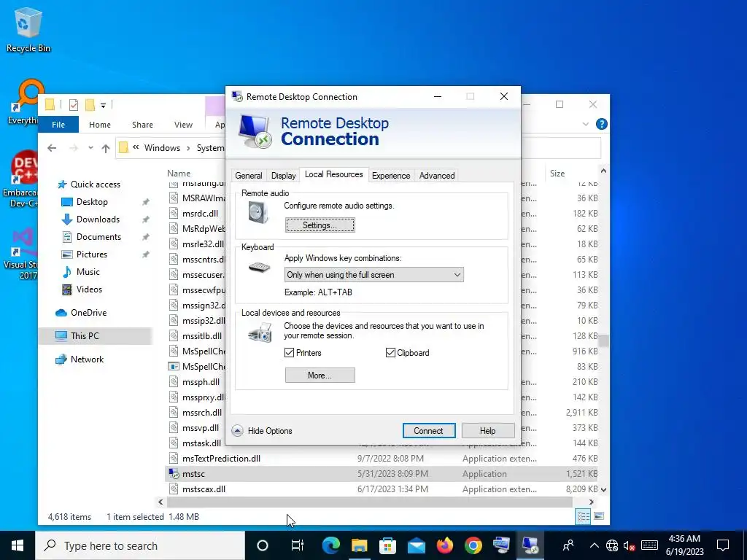747x560 pixels.
Task: Select Network in the navigation pane
Action: click(x=87, y=359)
